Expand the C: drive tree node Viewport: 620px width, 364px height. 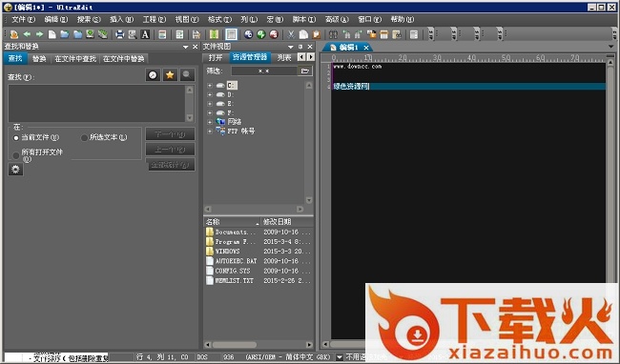point(210,85)
